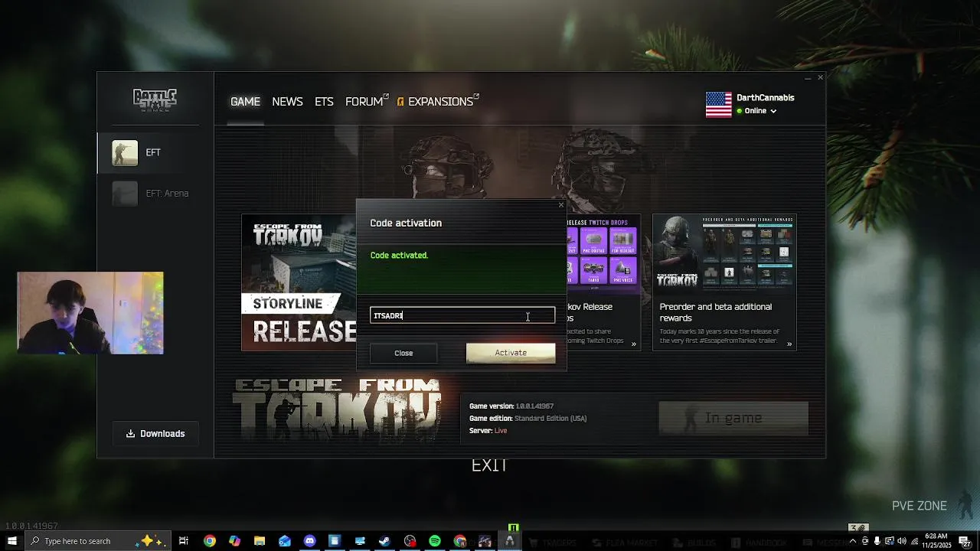Select EFT in the game sidebar

155,152
